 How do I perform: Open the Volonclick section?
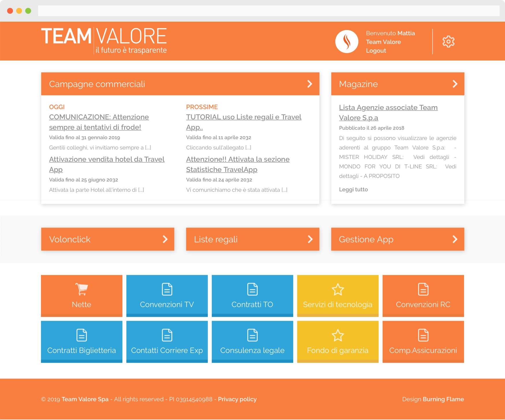108,239
